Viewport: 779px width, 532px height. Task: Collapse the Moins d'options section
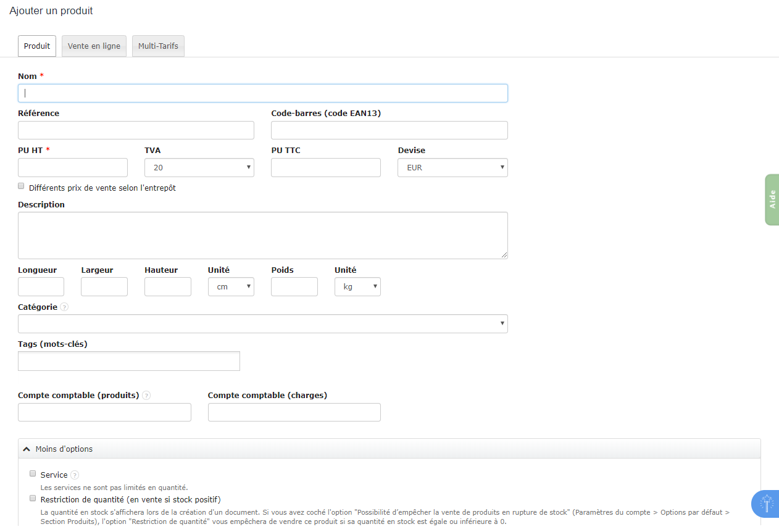[57, 449]
